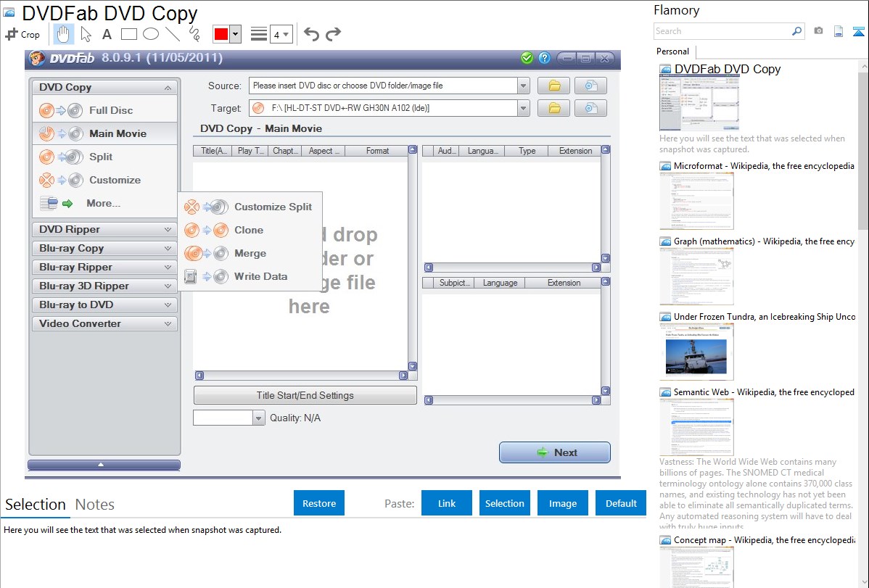Click the camera snapshot icon
The height and width of the screenshot is (588, 869).
818,31
